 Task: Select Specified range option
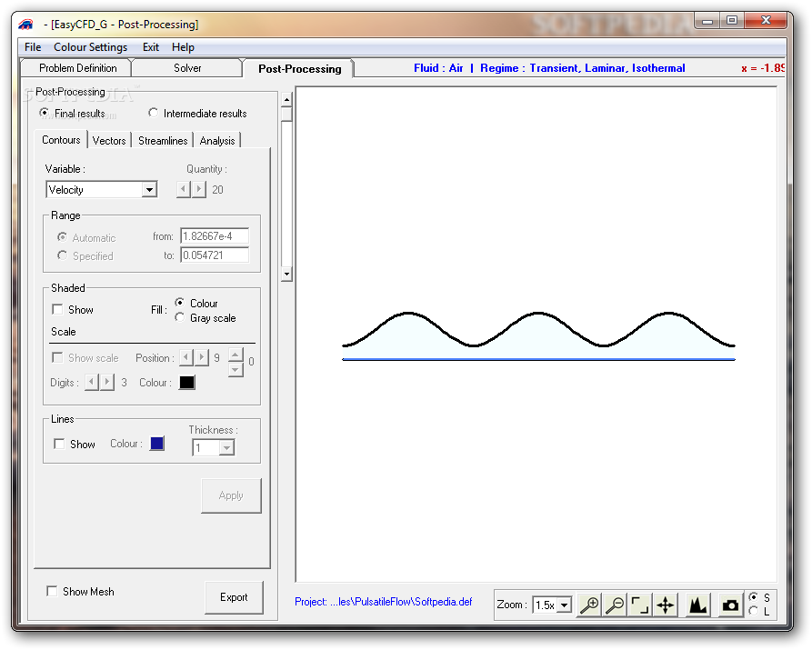tap(62, 255)
